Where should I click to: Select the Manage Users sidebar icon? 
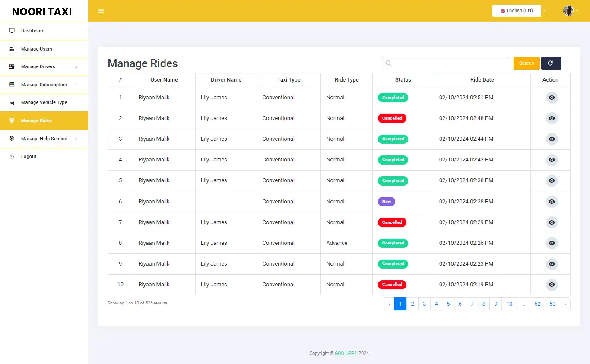(11, 49)
